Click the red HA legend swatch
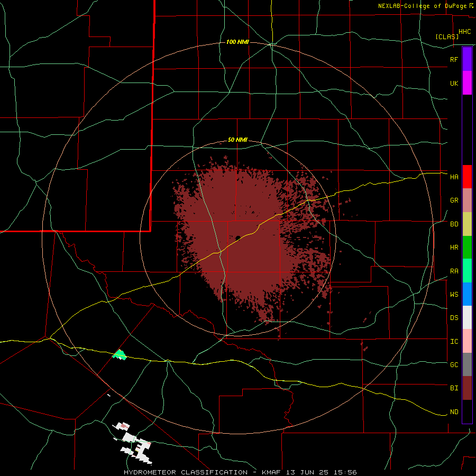476x476 pixels. click(x=467, y=177)
